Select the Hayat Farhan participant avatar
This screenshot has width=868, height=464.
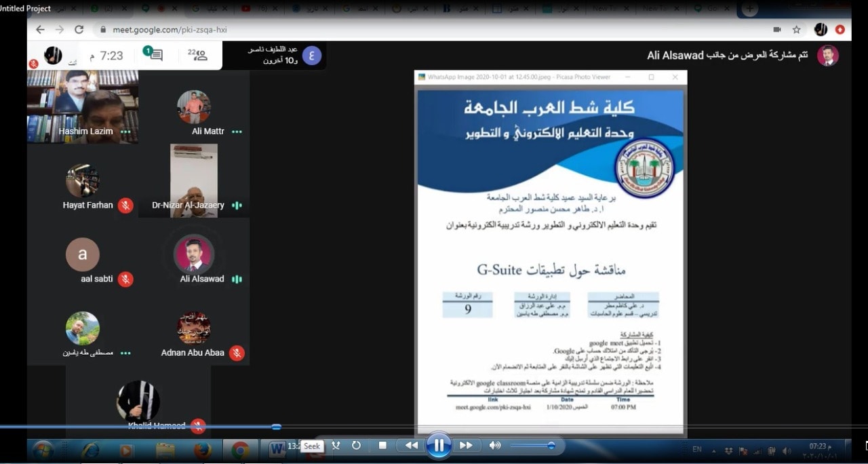tap(83, 180)
